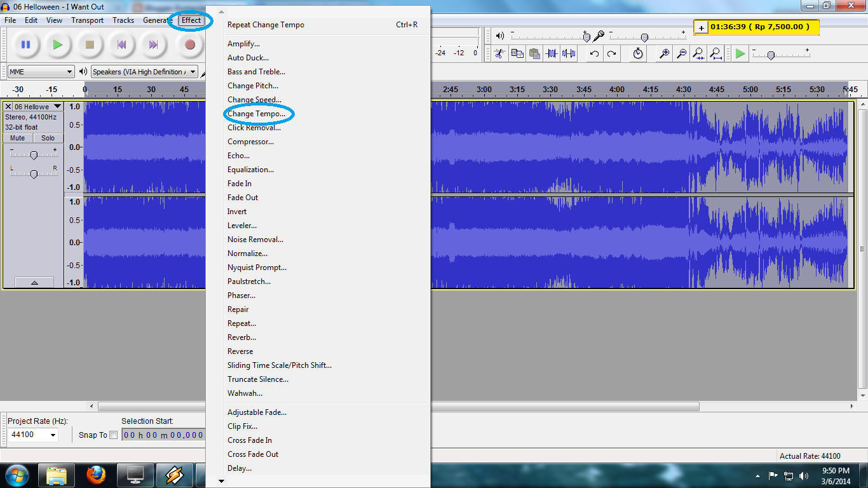Click the Fit Selection zoom icon
This screenshot has height=488, width=868.
(698, 53)
